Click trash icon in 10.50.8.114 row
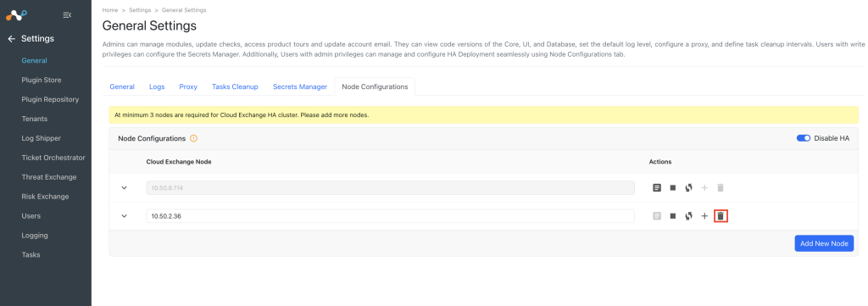This screenshot has height=306, width=868. [x=721, y=187]
